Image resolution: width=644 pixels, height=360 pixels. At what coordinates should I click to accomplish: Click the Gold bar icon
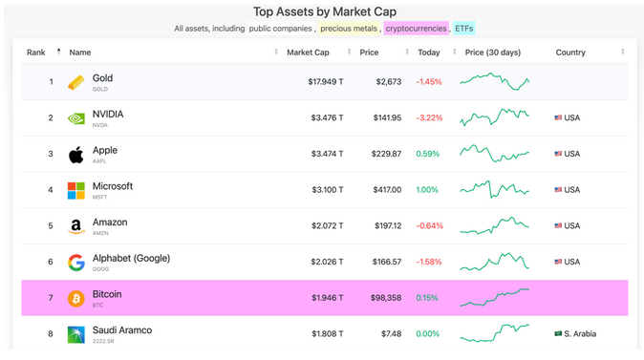click(76, 82)
